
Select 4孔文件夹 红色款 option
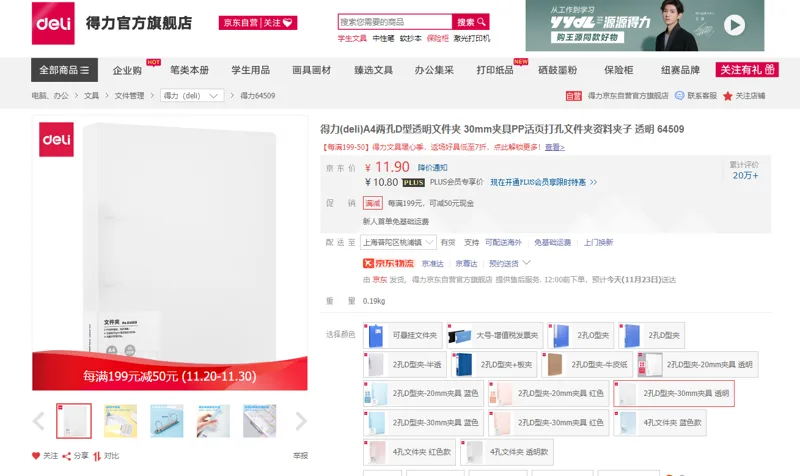409,452
